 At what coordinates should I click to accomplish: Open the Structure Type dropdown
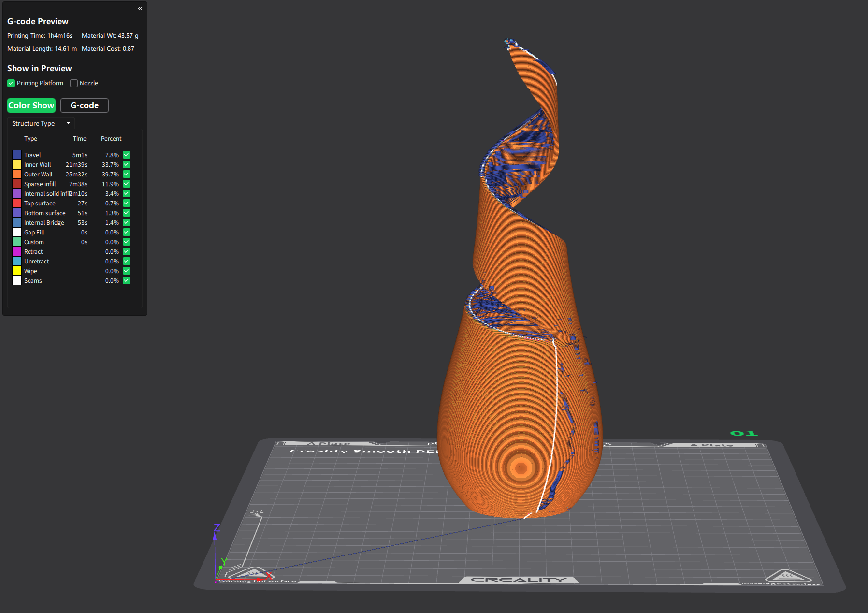(41, 123)
